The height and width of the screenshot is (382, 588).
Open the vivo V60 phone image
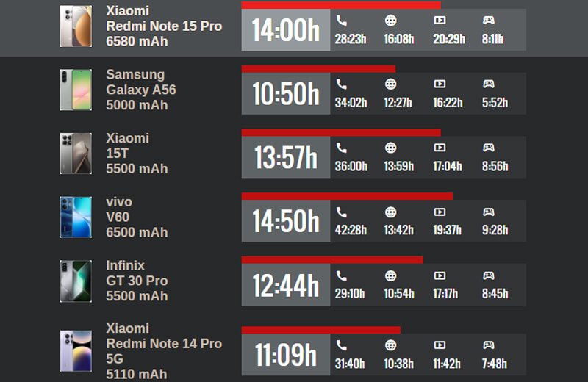[x=76, y=217]
